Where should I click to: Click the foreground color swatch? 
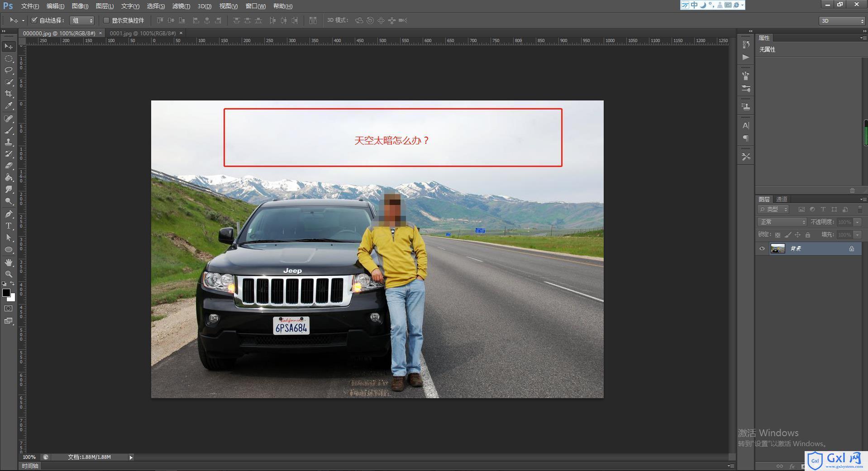(6, 292)
